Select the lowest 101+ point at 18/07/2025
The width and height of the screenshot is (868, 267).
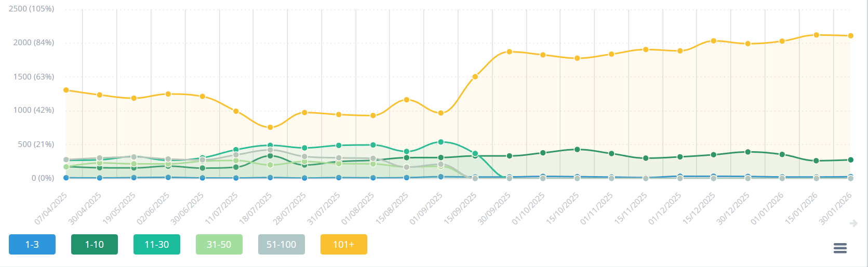pos(270,127)
